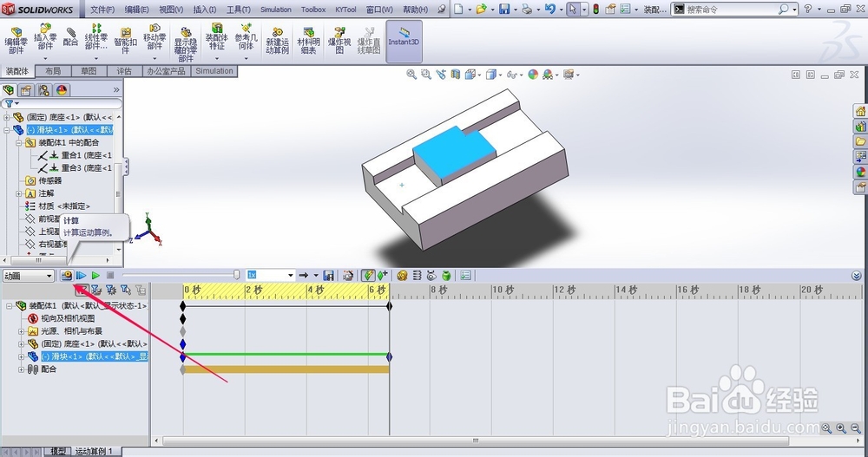
Task: Click the Zoom to Fit view icon
Action: tap(411, 74)
